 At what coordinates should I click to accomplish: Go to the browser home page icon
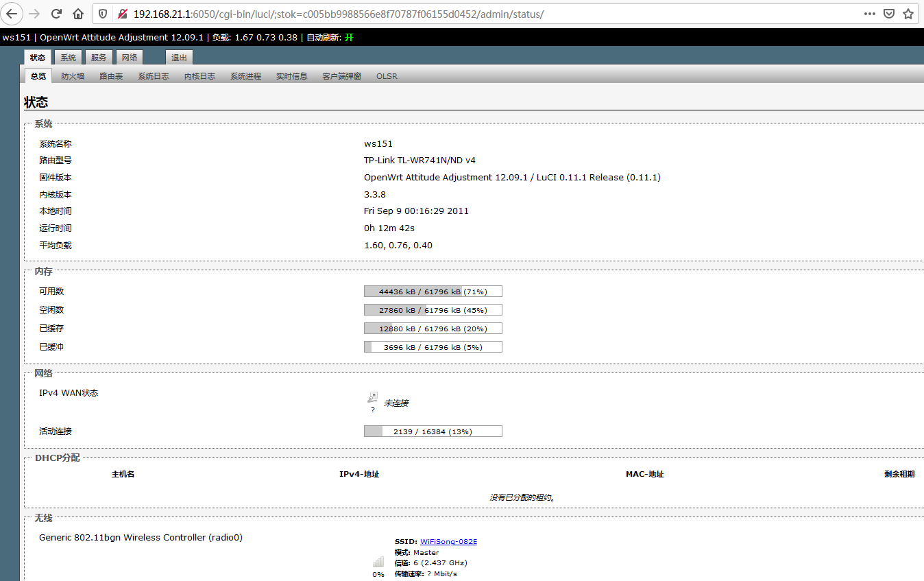(x=78, y=14)
